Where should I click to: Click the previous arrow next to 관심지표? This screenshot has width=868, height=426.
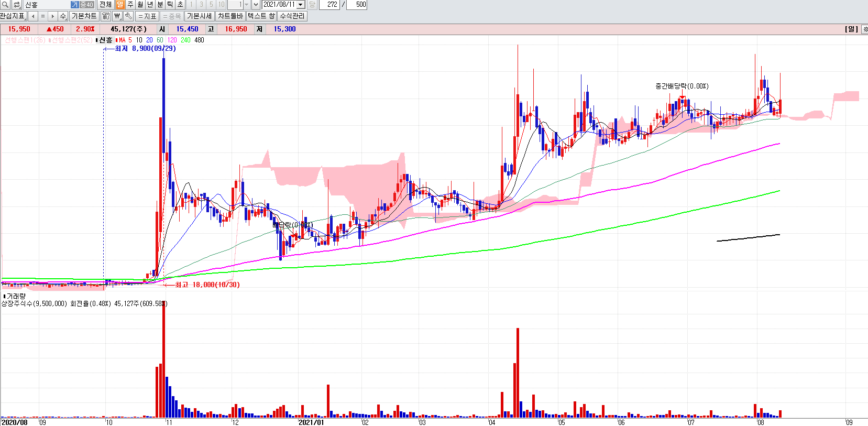tap(33, 16)
